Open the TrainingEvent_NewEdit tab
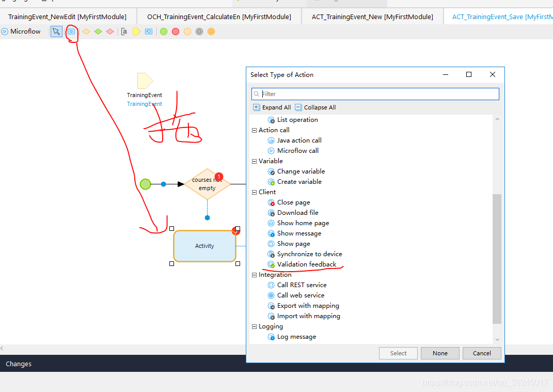This screenshot has height=392, width=553. click(x=67, y=17)
